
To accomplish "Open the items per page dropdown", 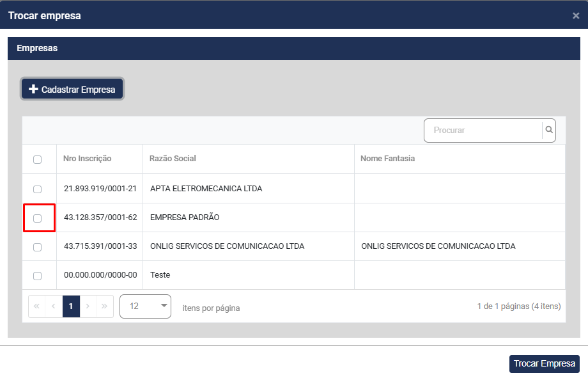I will point(145,306).
